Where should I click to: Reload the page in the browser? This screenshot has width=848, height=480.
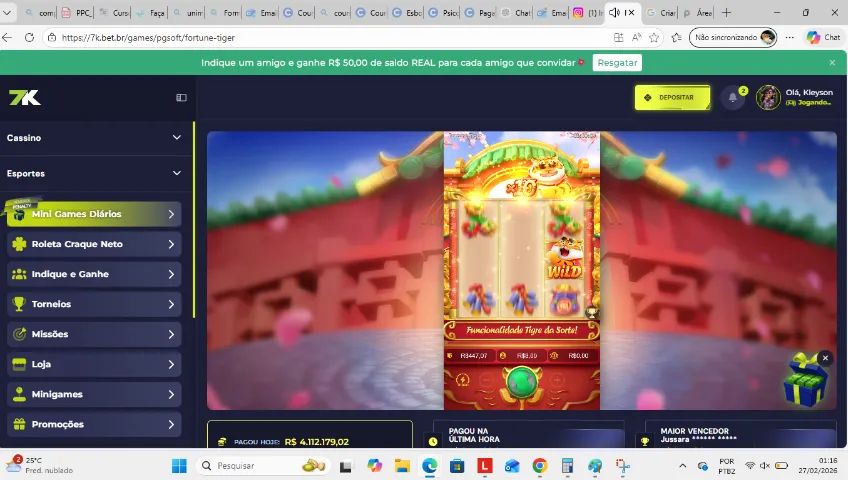tap(29, 37)
